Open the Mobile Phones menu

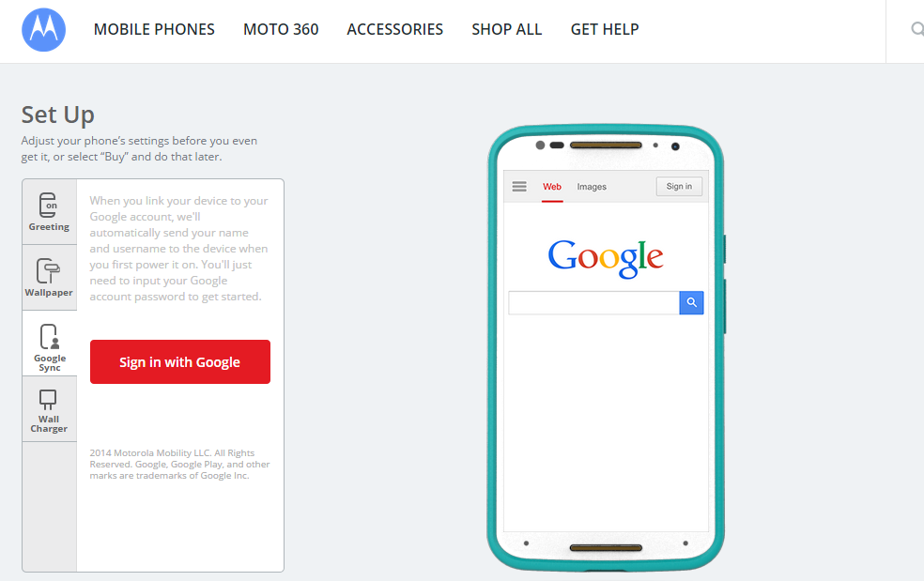click(x=154, y=29)
